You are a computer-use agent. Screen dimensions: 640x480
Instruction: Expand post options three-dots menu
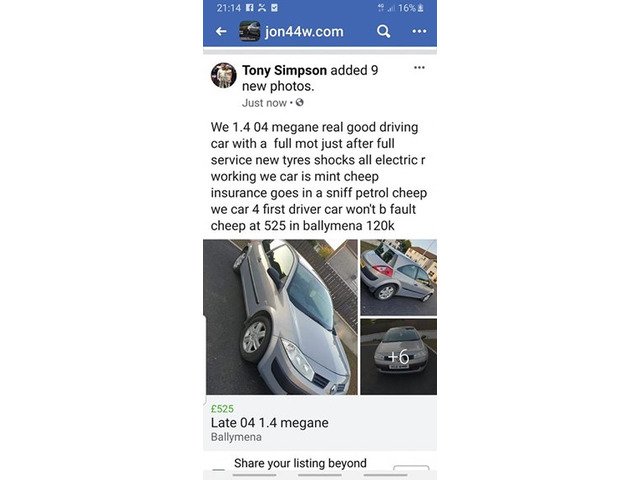[419, 68]
